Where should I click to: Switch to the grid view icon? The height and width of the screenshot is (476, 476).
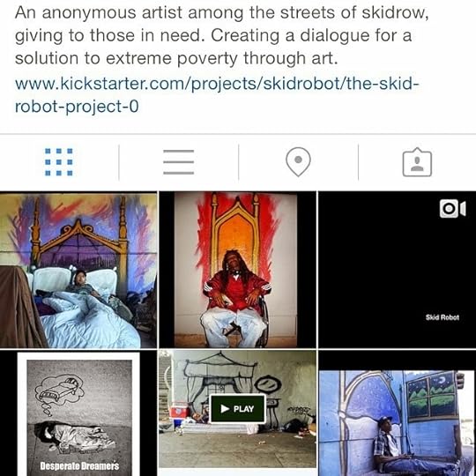pyautogui.click(x=59, y=162)
